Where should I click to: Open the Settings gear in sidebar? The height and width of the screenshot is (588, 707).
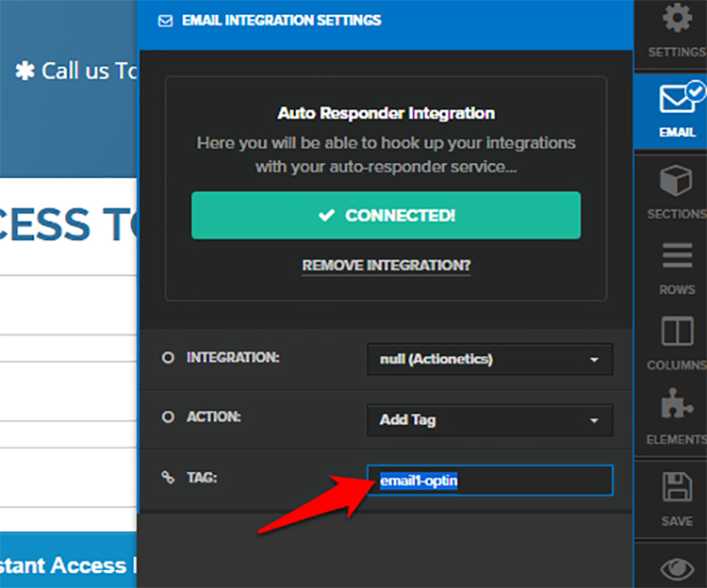676,18
